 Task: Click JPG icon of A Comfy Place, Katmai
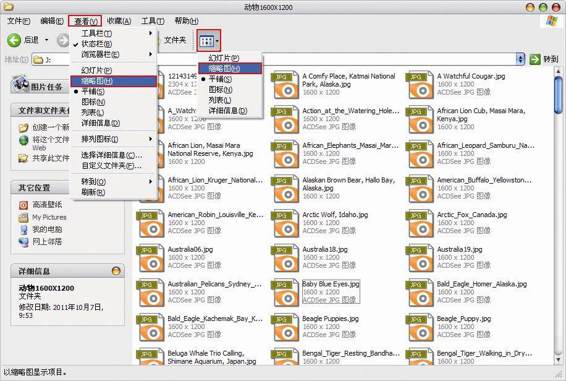pyautogui.click(x=285, y=85)
